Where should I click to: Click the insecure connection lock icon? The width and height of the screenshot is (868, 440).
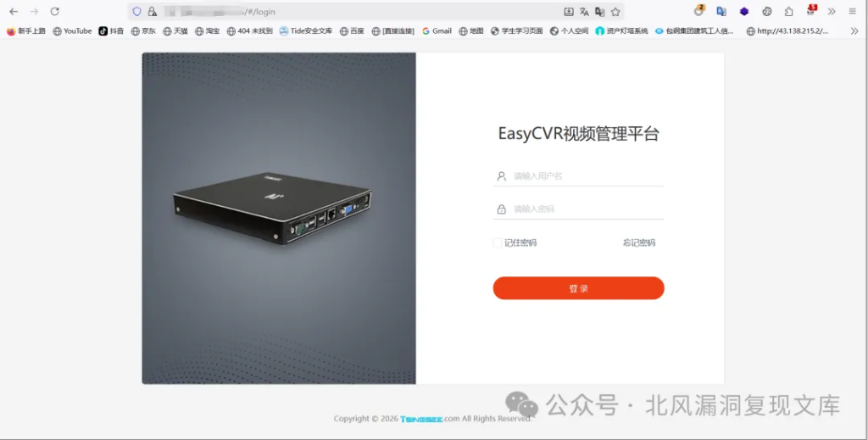pyautogui.click(x=153, y=12)
